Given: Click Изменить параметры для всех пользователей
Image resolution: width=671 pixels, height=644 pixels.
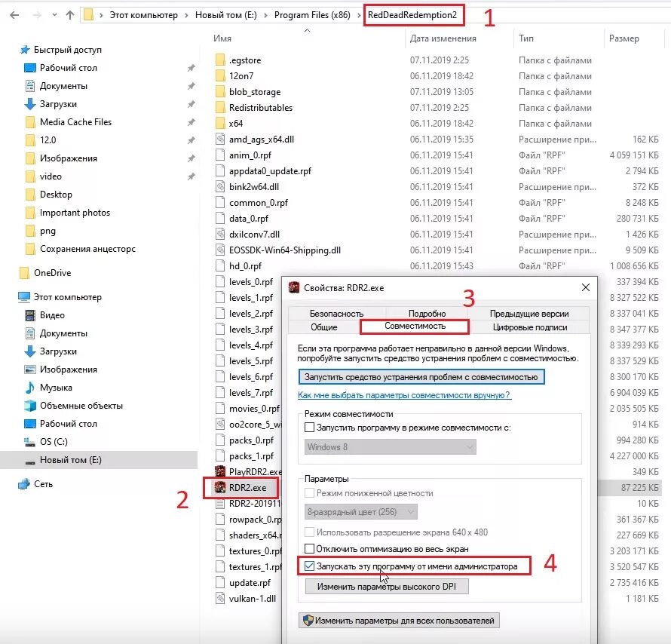Looking at the screenshot, I should [x=399, y=621].
